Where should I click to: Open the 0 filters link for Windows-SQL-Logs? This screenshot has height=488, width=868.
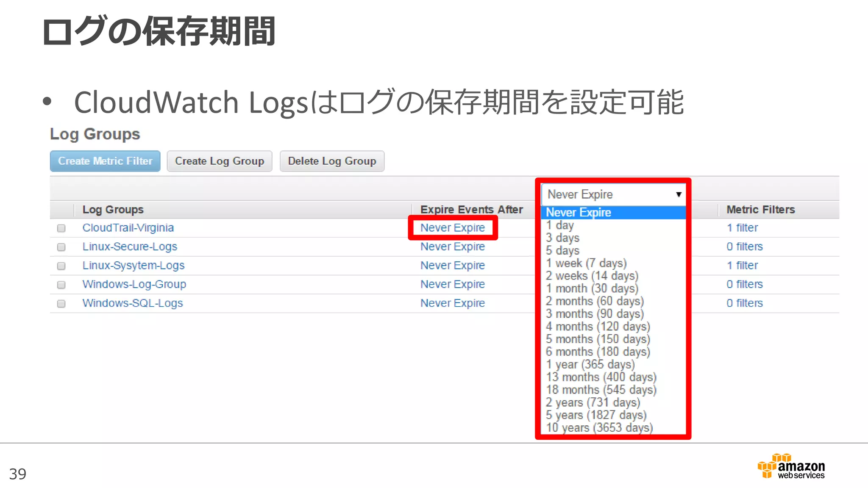click(745, 303)
